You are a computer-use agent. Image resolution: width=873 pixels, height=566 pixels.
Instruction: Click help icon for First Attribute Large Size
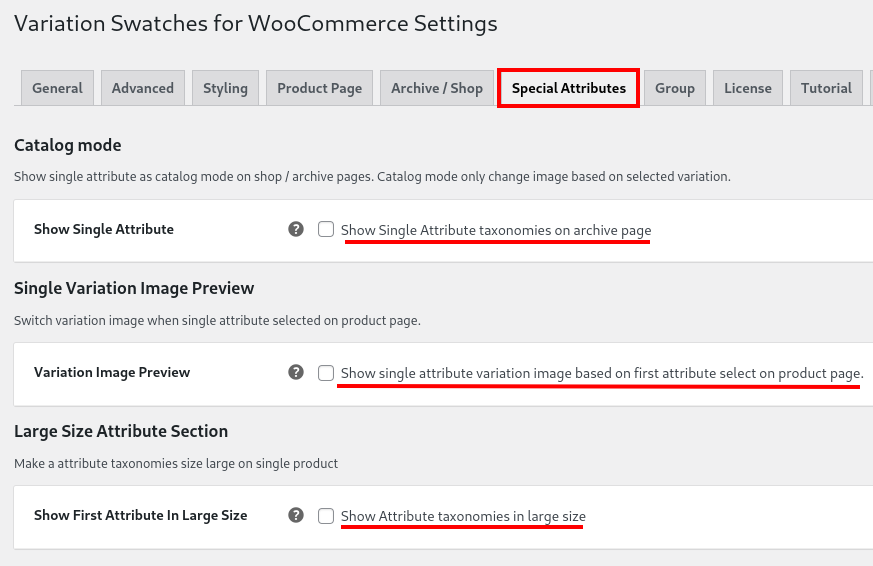[296, 515]
